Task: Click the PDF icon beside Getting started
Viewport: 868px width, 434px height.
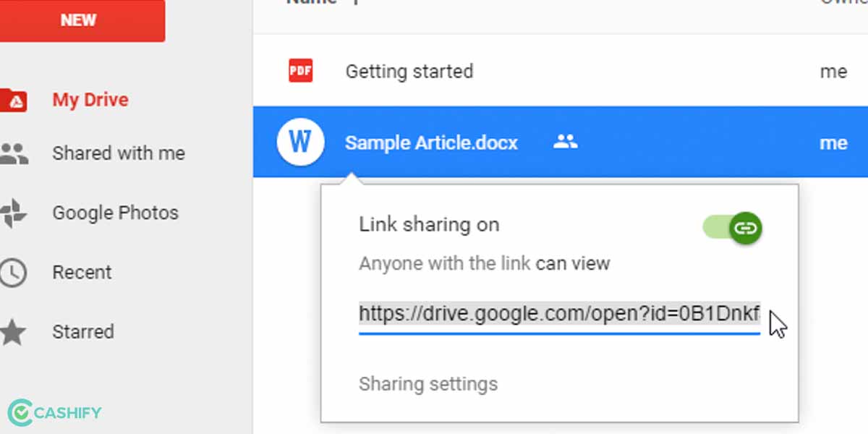Action: pos(300,71)
